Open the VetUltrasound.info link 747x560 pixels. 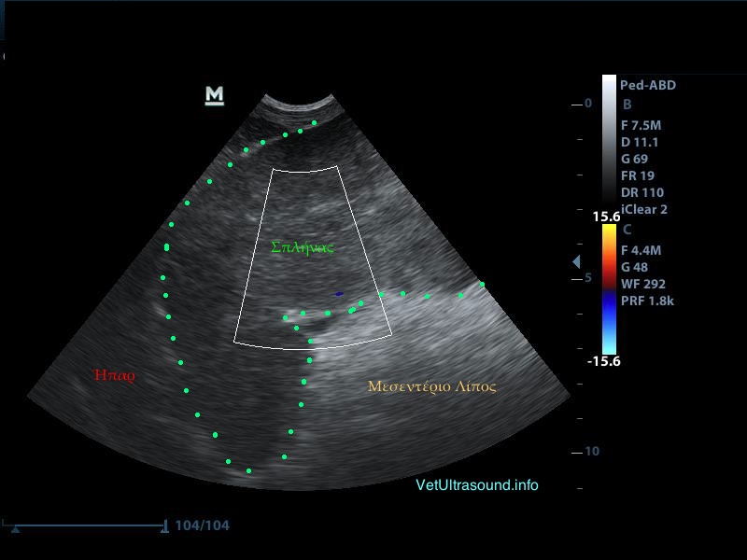coord(476,485)
